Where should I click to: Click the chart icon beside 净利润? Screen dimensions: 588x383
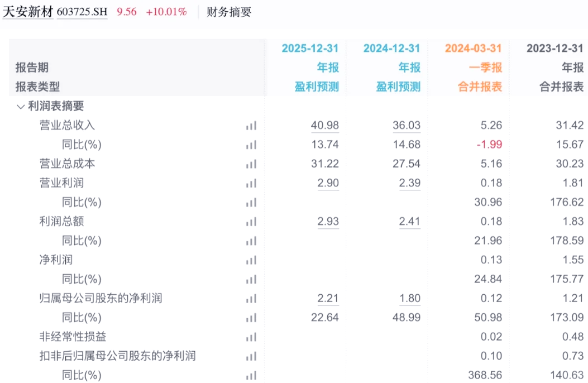pyautogui.click(x=251, y=260)
